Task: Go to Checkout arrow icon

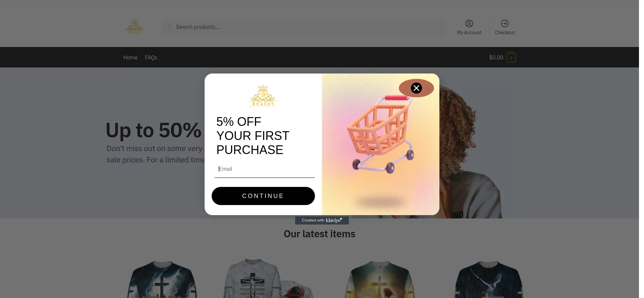Action: (x=504, y=23)
